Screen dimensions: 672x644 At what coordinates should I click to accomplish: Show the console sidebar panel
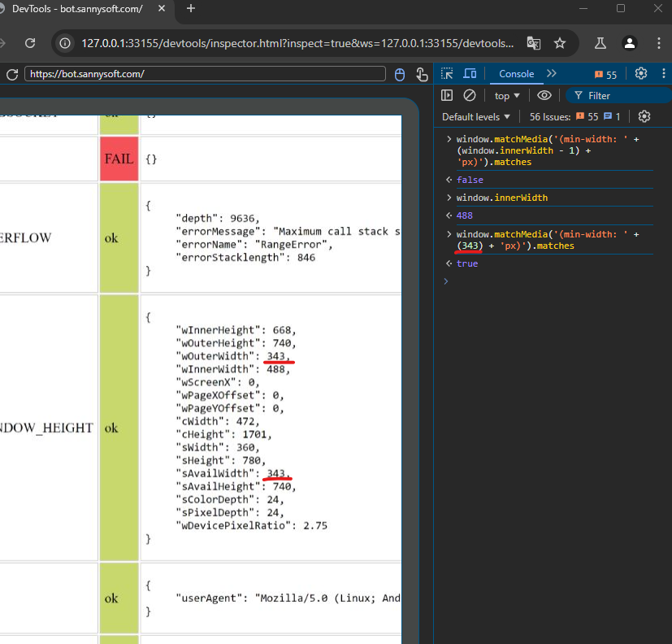[x=447, y=96]
